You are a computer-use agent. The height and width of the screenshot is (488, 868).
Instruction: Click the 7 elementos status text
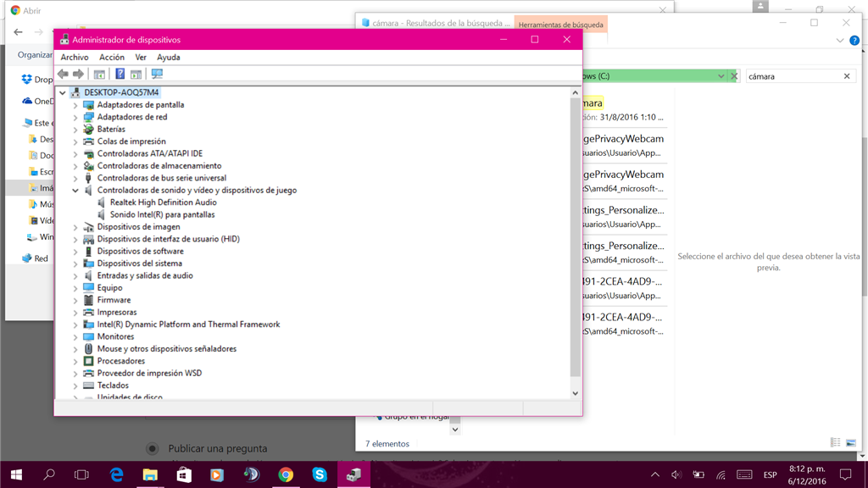click(387, 444)
